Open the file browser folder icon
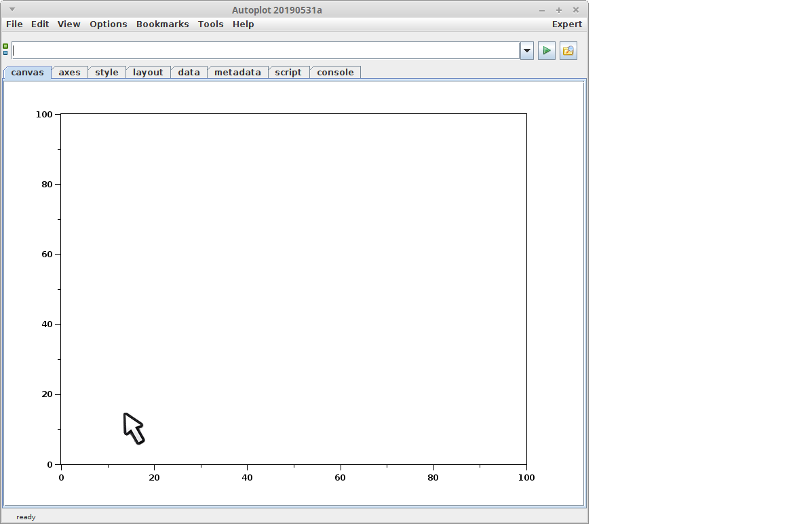This screenshot has width=812, height=524. pos(568,51)
